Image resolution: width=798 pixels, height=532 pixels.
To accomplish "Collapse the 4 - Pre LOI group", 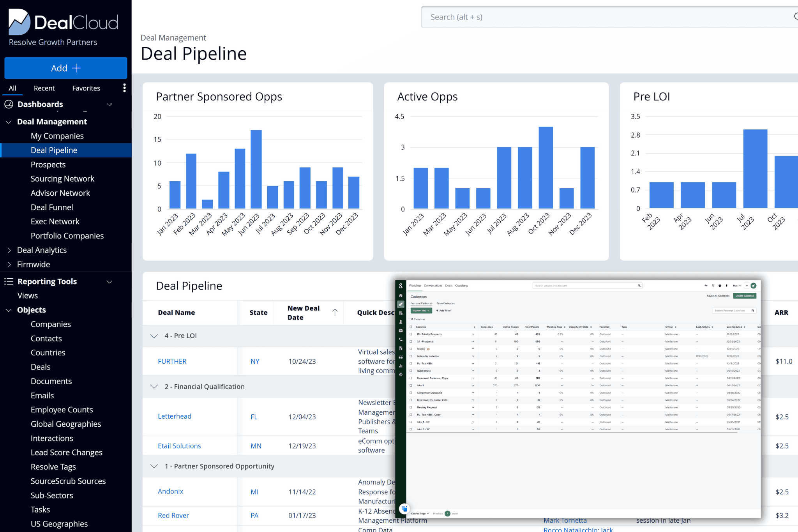I will (154, 336).
